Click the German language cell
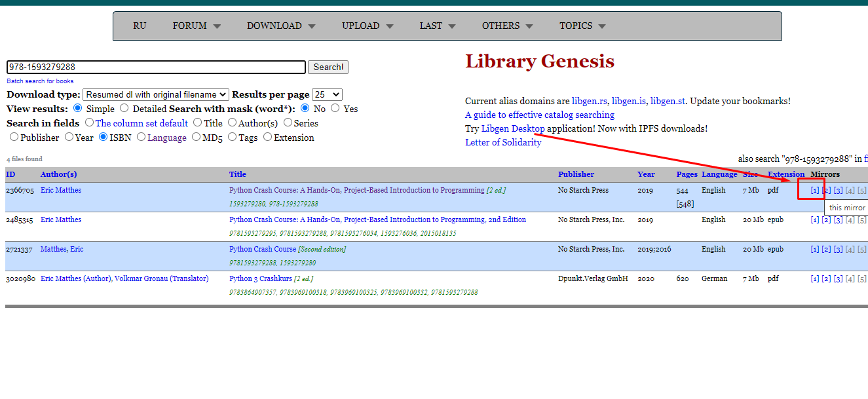The image size is (868, 399). 715,278
